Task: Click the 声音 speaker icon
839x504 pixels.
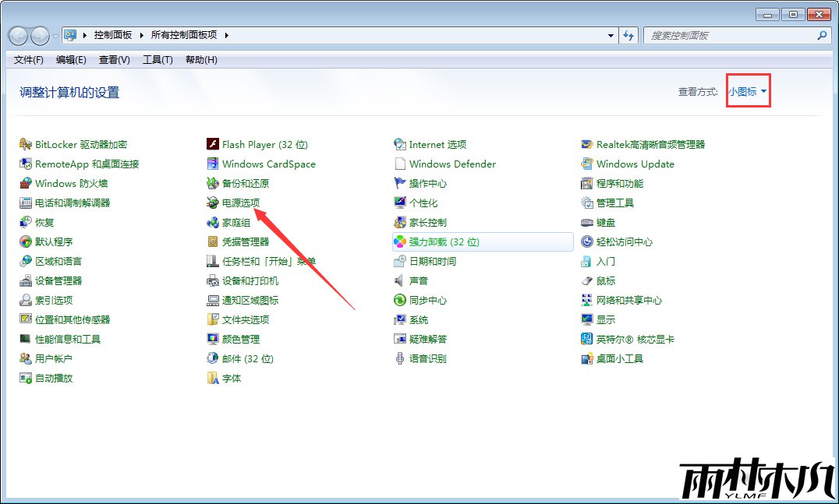Action: (399, 281)
